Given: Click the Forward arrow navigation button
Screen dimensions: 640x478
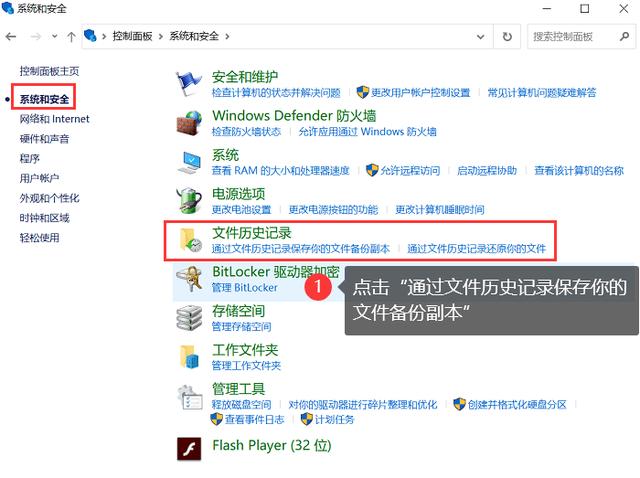Looking at the screenshot, I should (x=36, y=37).
